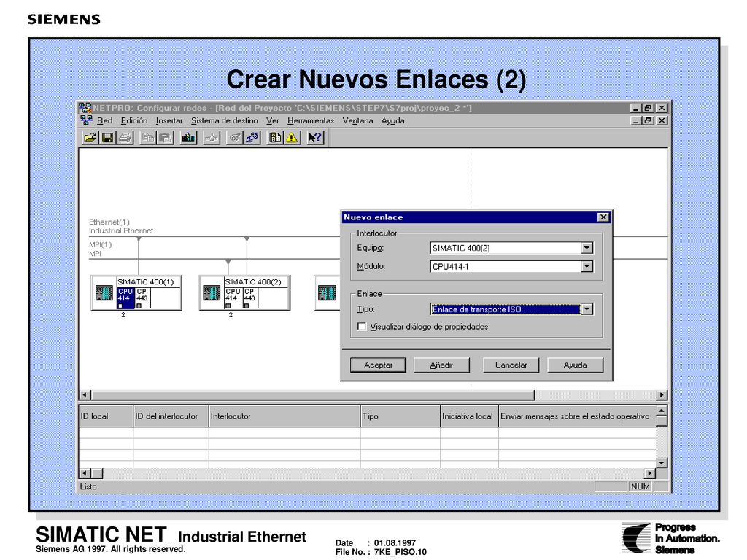Image resolution: width=747 pixels, height=560 pixels.
Task: Click the Enviar mensajes sobre el estado operativo header
Action: (x=577, y=416)
